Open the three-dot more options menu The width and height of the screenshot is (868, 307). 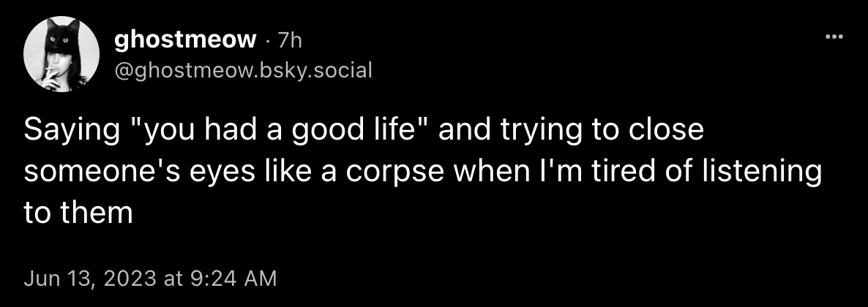click(834, 37)
